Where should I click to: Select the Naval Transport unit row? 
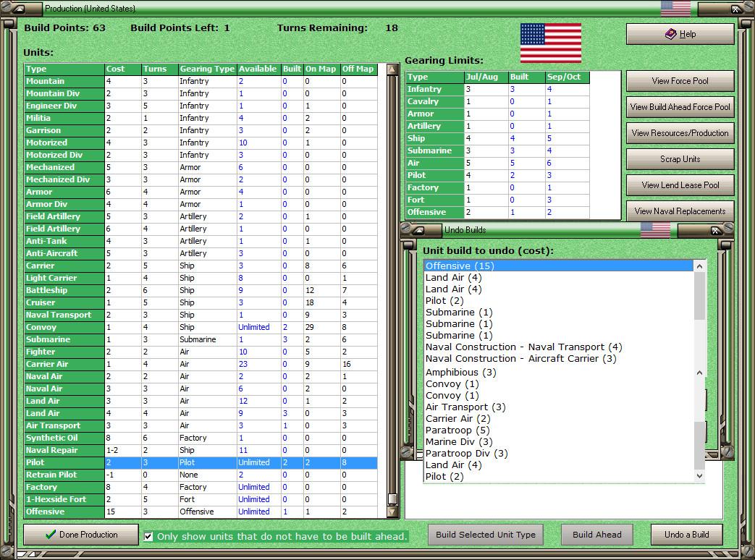coord(201,315)
